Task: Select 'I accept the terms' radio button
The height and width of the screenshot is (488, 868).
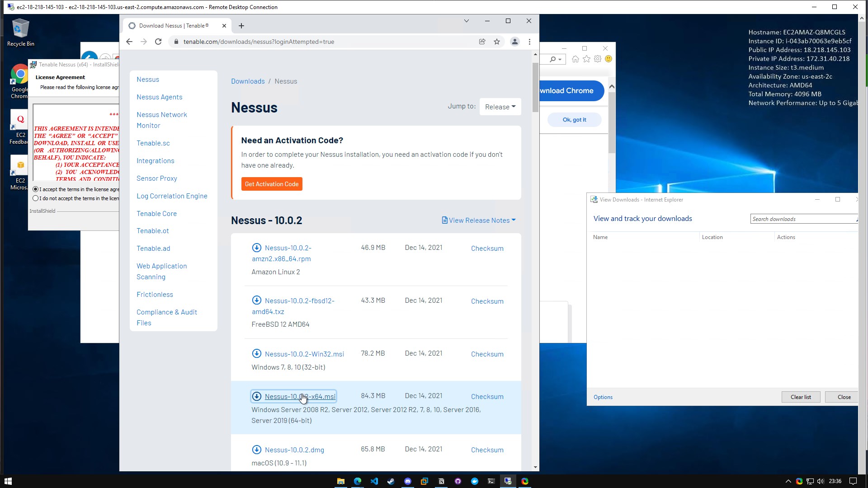Action: [36, 189]
